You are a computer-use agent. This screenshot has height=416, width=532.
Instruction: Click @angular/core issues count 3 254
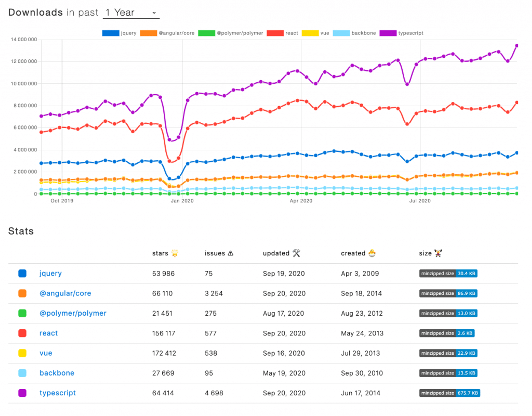214,293
